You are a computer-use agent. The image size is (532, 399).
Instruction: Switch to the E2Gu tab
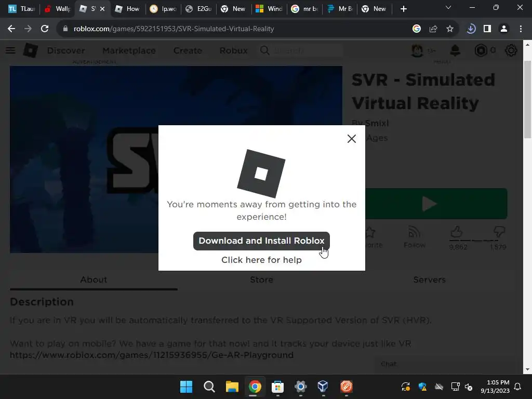pos(199,9)
